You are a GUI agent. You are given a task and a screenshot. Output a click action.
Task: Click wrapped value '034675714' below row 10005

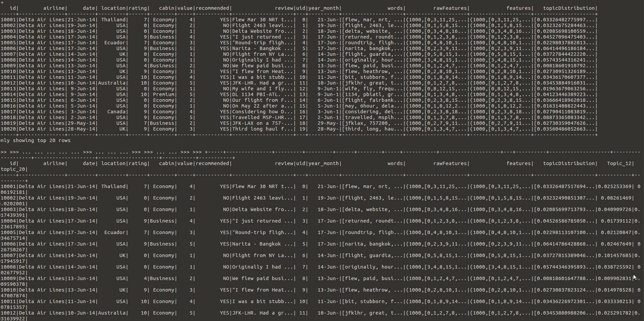[13, 238]
